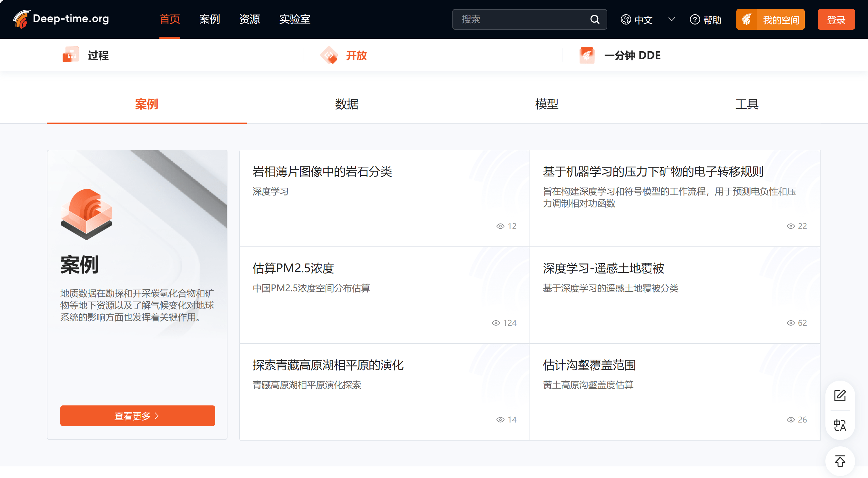Click the 一分钟 DDE icon
This screenshot has height=478, width=868.
point(587,55)
